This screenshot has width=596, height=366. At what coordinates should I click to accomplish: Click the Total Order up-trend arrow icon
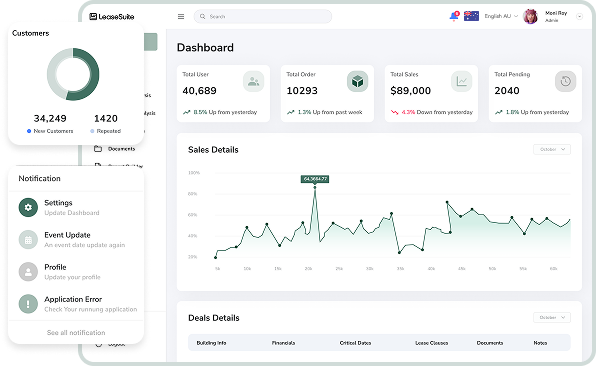(x=291, y=112)
